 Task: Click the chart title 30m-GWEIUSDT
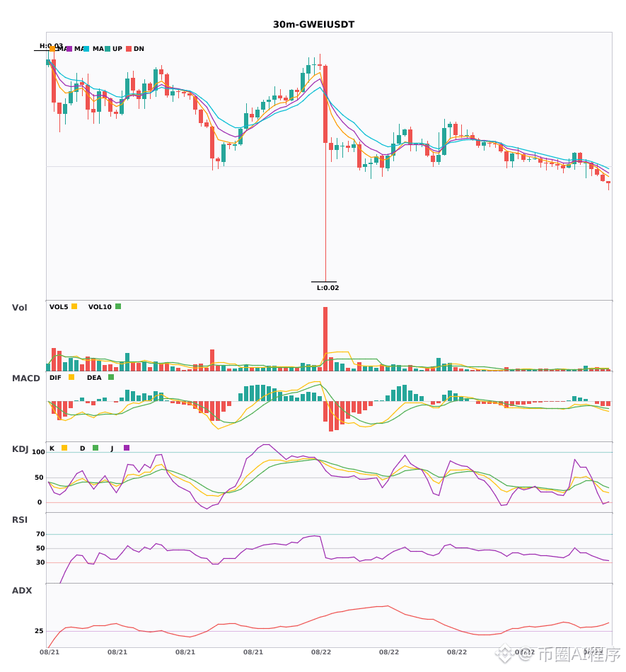[x=313, y=25]
